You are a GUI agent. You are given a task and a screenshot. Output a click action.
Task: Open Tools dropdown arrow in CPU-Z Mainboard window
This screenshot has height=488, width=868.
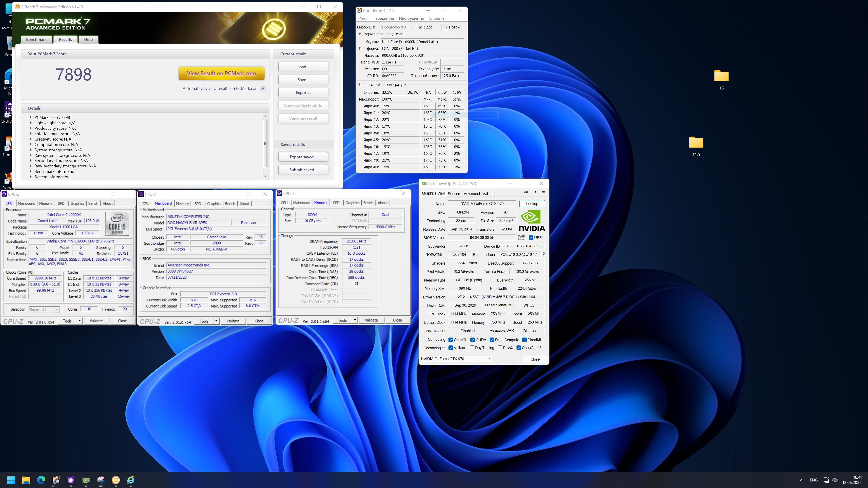pyautogui.click(x=217, y=321)
